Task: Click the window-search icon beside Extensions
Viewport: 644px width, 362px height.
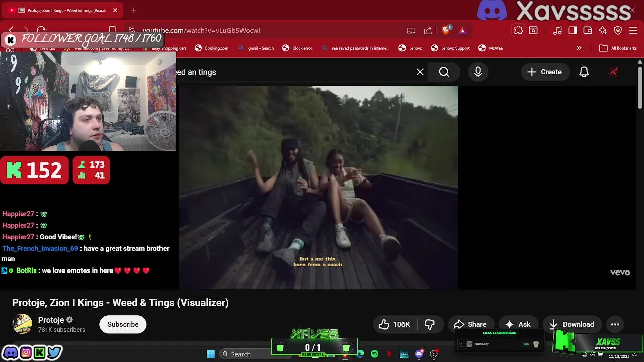Action: [533, 30]
